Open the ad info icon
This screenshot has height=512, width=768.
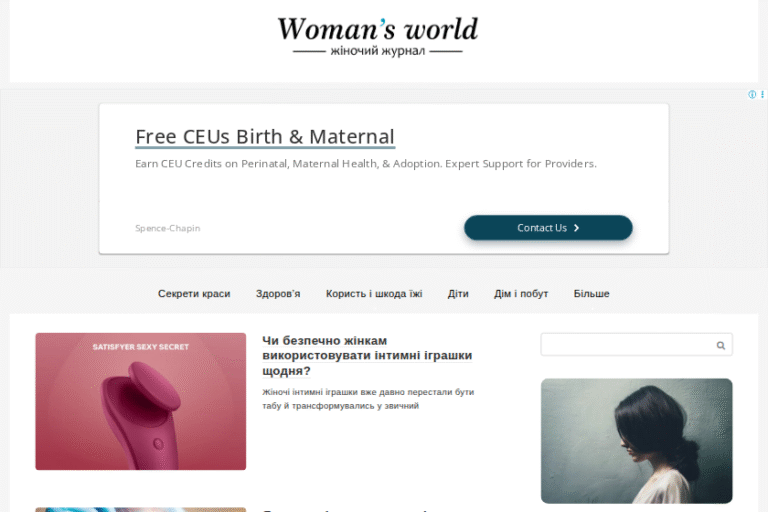point(752,95)
